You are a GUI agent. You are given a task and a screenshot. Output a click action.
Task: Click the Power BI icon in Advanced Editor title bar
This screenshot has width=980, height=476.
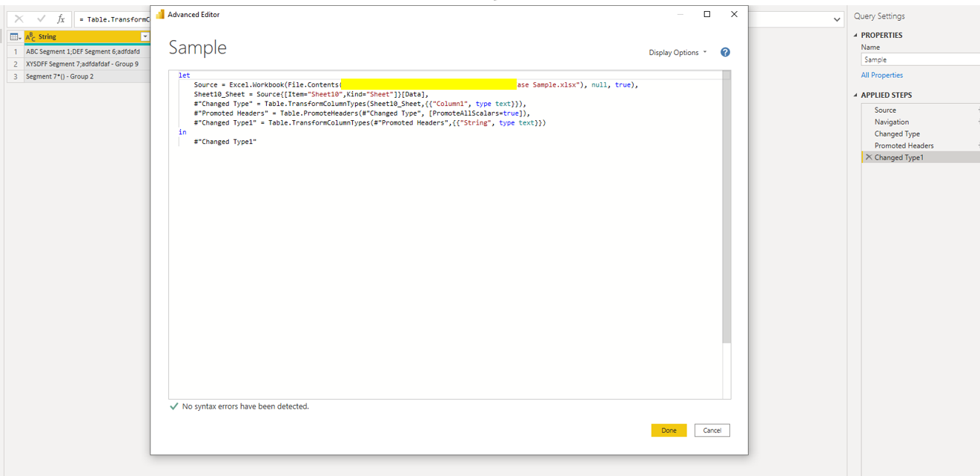pyautogui.click(x=159, y=14)
